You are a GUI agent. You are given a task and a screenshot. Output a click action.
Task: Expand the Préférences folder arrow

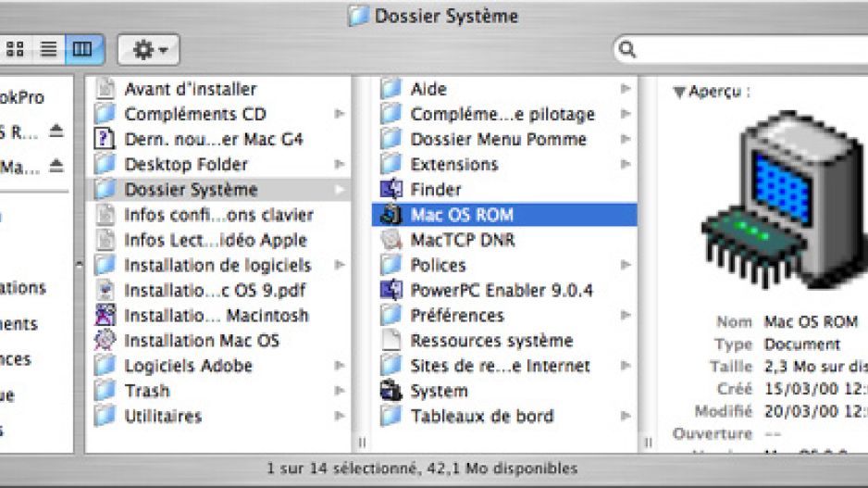626,315
